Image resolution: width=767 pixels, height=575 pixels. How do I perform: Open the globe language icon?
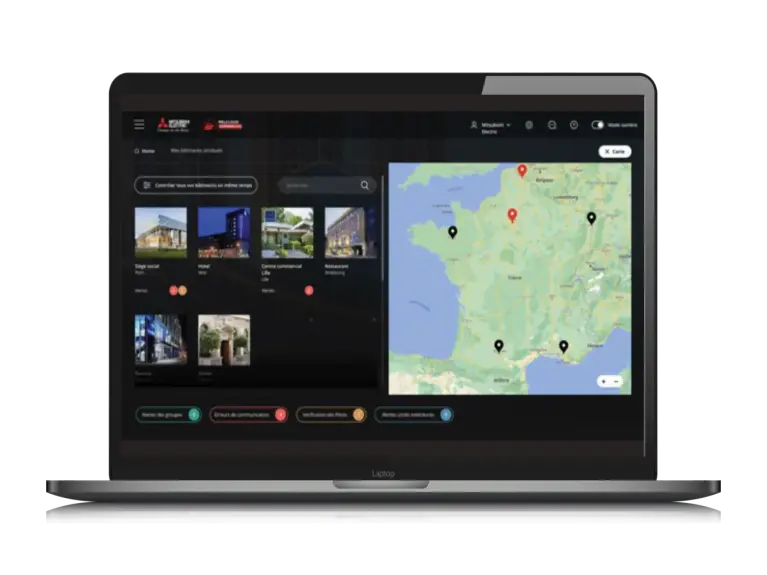tap(529, 125)
